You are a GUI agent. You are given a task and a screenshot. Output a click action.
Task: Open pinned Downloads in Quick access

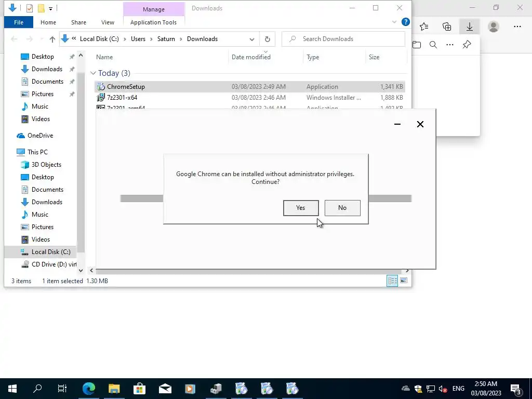[47, 69]
